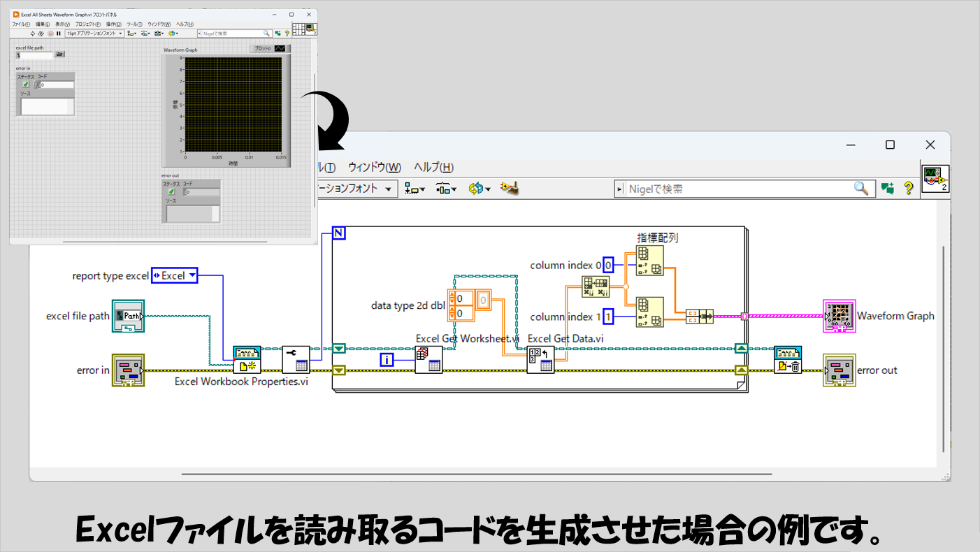980x552 pixels.
Task: Click the green icon beside the block diagram search box
Action: click(888, 188)
